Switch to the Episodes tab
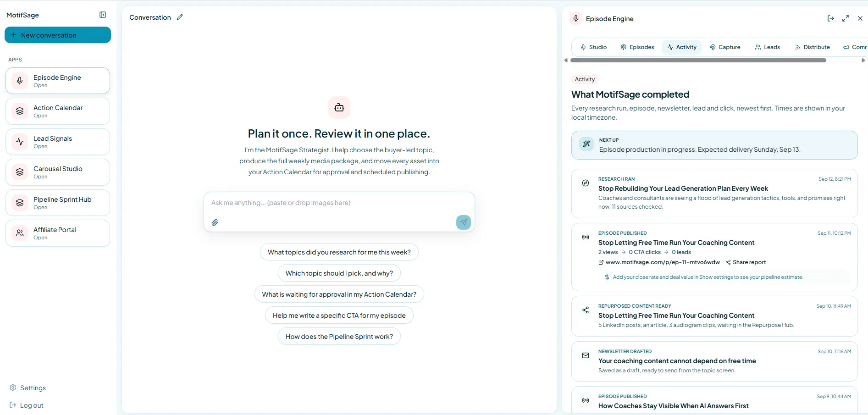Image resolution: width=868 pixels, height=415 pixels. (x=637, y=47)
